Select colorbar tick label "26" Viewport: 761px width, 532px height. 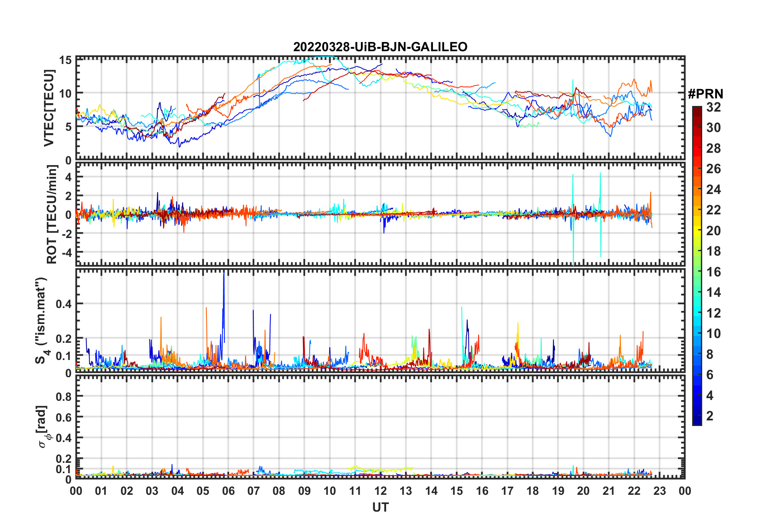(x=713, y=169)
